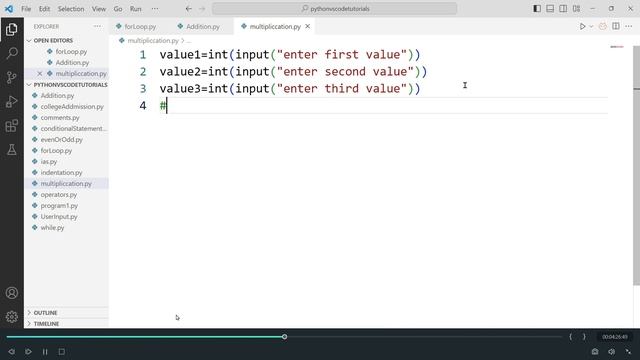
Task: Open evenOrOdd.py file
Action: [x=61, y=140]
